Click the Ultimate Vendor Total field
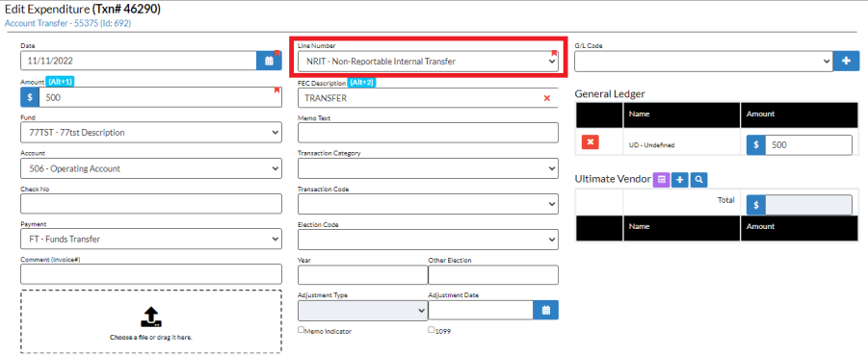 (809, 205)
